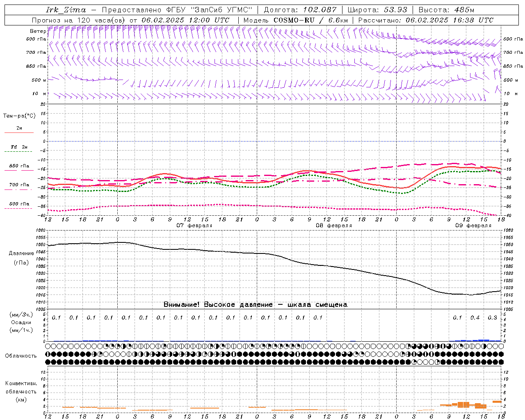Click the 'Ветер' wind panel label
Image resolution: width=525 pixels, height=420 pixels.
click(x=38, y=31)
